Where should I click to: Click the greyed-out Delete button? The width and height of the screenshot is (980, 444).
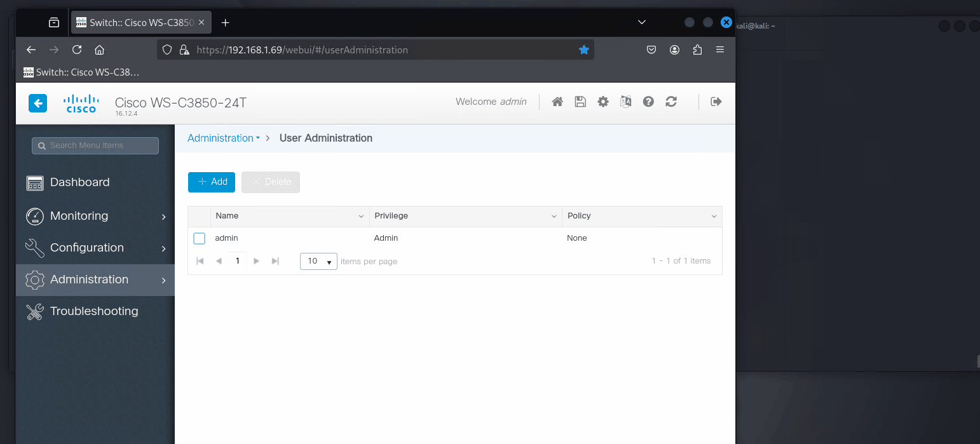pos(271,182)
